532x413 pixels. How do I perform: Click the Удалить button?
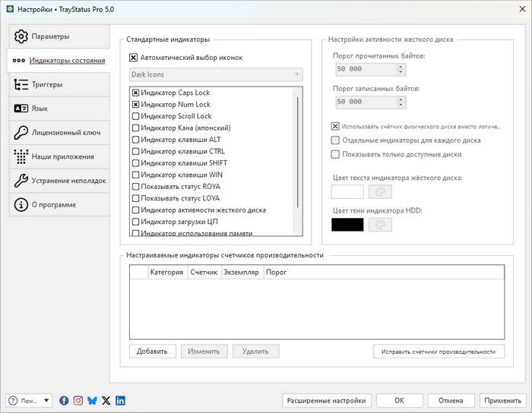click(x=255, y=352)
